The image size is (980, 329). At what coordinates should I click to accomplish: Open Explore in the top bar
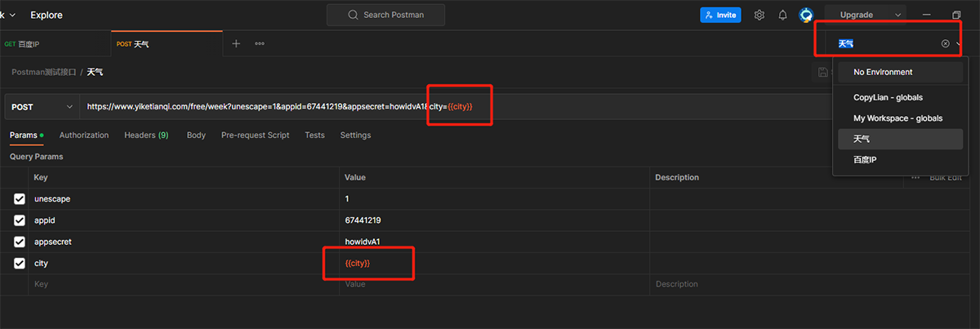[46, 15]
